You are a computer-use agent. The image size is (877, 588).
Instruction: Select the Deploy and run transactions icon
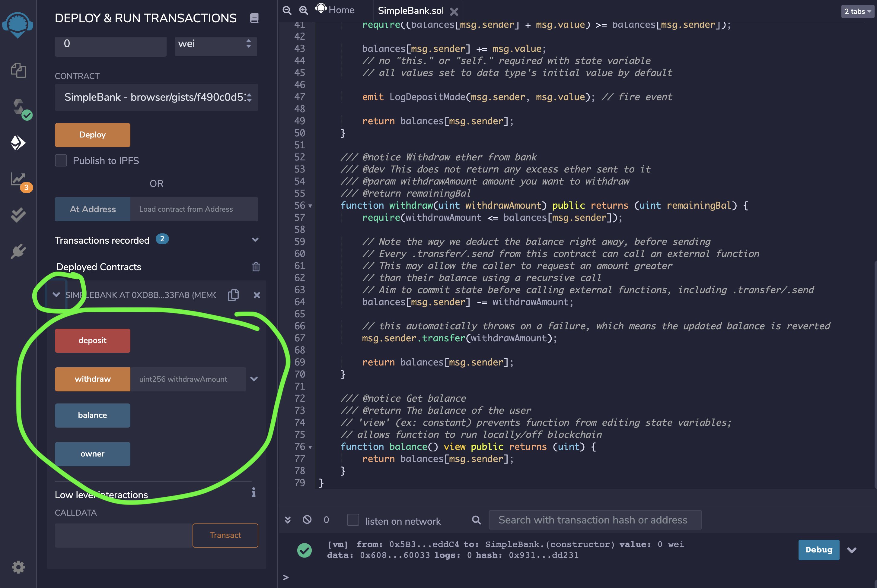pyautogui.click(x=18, y=143)
